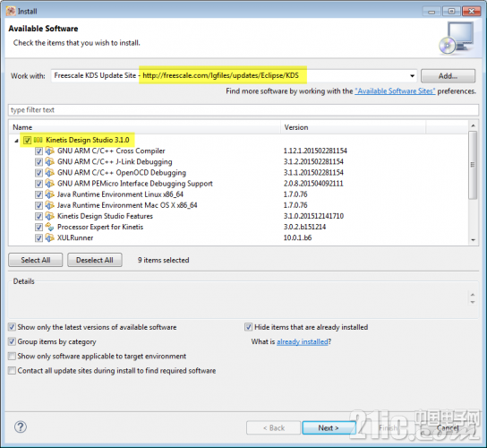The height and width of the screenshot is (448, 487).
Task: Click the Details scroll down arrow
Action: 473,302
